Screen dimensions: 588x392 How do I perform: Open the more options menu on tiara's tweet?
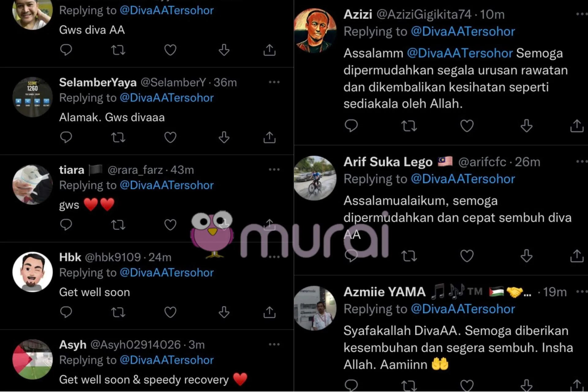(x=274, y=169)
